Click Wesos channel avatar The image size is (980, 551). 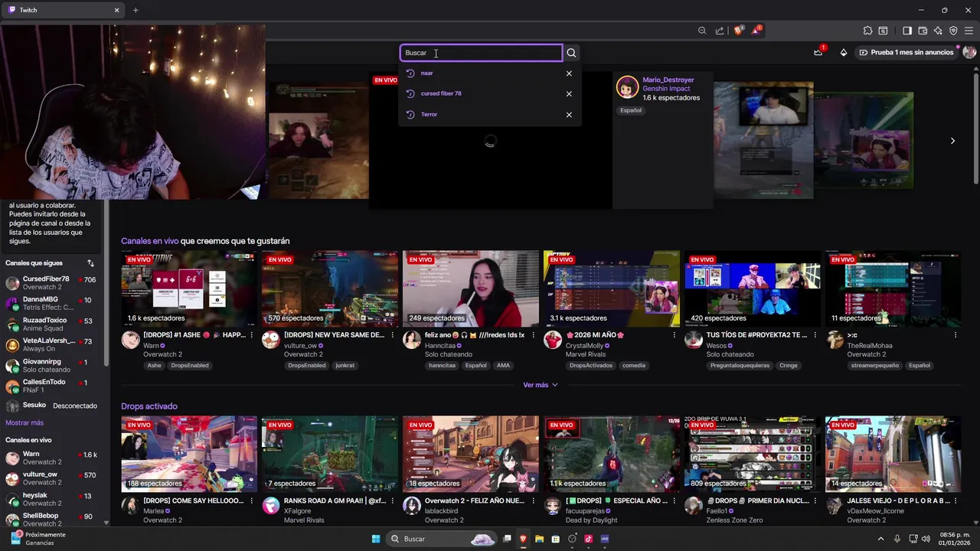694,341
